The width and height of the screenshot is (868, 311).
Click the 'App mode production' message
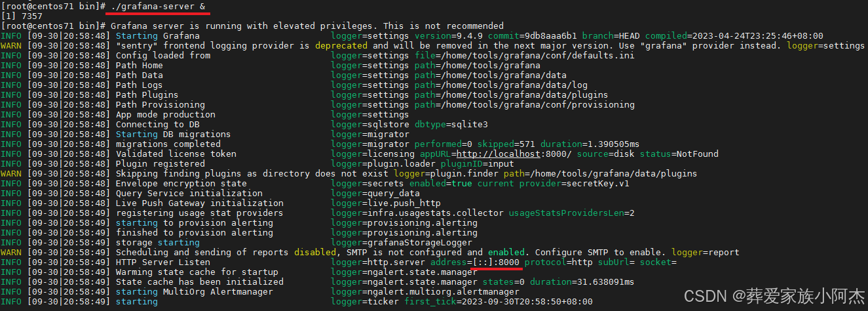[x=166, y=114]
